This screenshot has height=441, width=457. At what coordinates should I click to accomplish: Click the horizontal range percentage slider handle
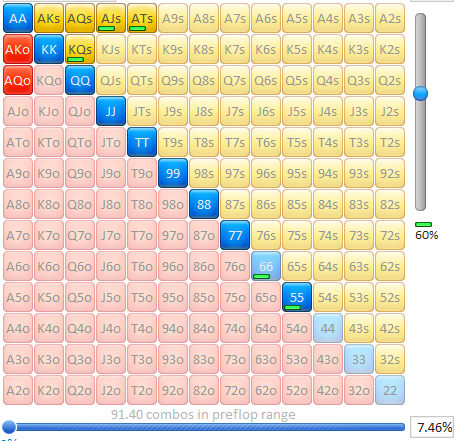pos(9,427)
